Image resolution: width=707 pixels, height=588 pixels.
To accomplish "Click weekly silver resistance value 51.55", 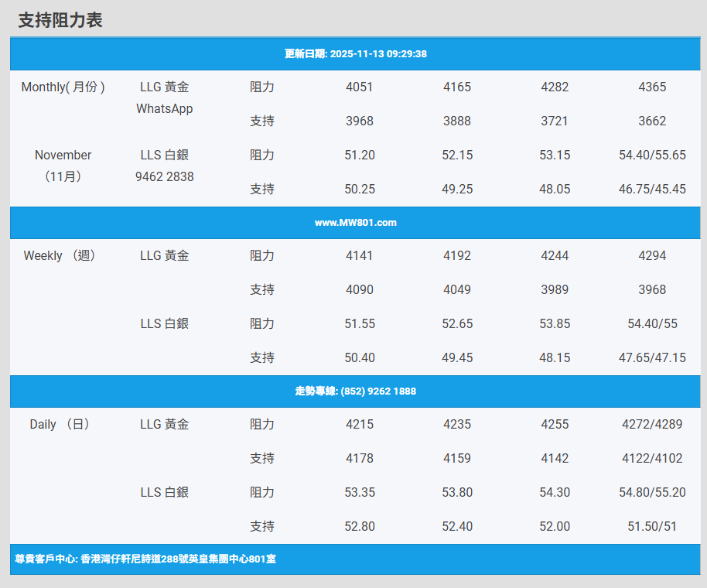I will [359, 324].
